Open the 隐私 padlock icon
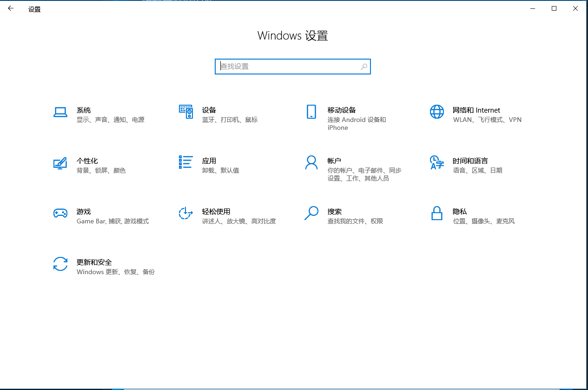This screenshot has height=390, width=588. (x=437, y=213)
